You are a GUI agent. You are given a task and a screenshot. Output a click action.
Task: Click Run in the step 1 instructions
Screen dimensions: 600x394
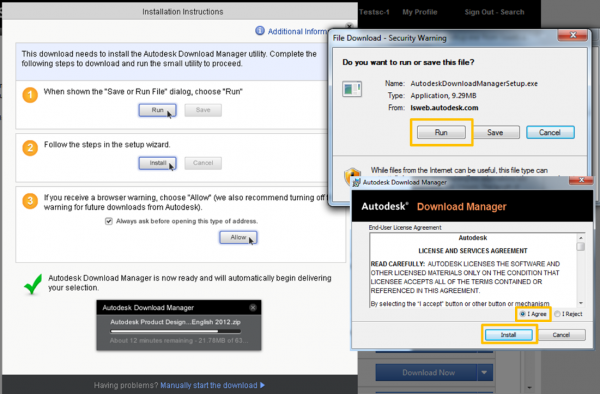pyautogui.click(x=157, y=110)
